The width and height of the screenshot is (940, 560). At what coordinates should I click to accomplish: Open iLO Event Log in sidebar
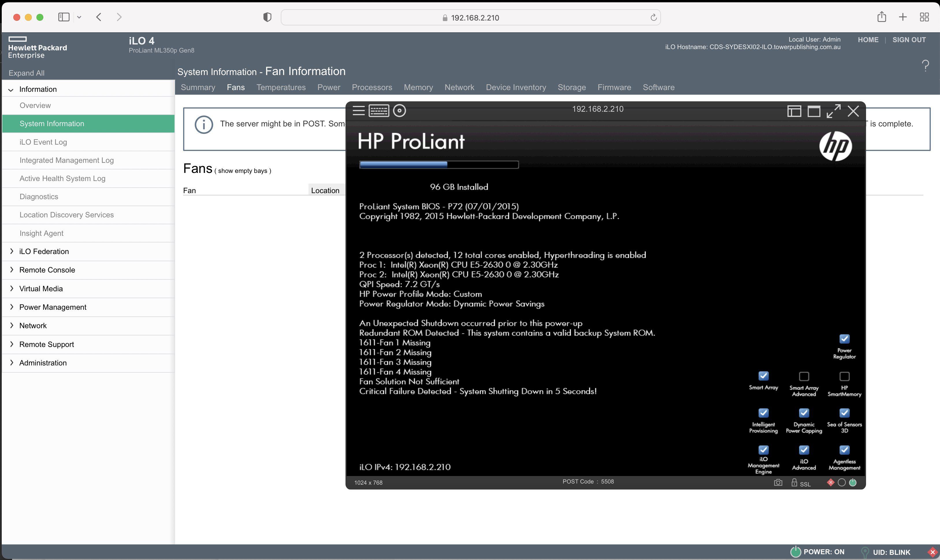point(43,142)
